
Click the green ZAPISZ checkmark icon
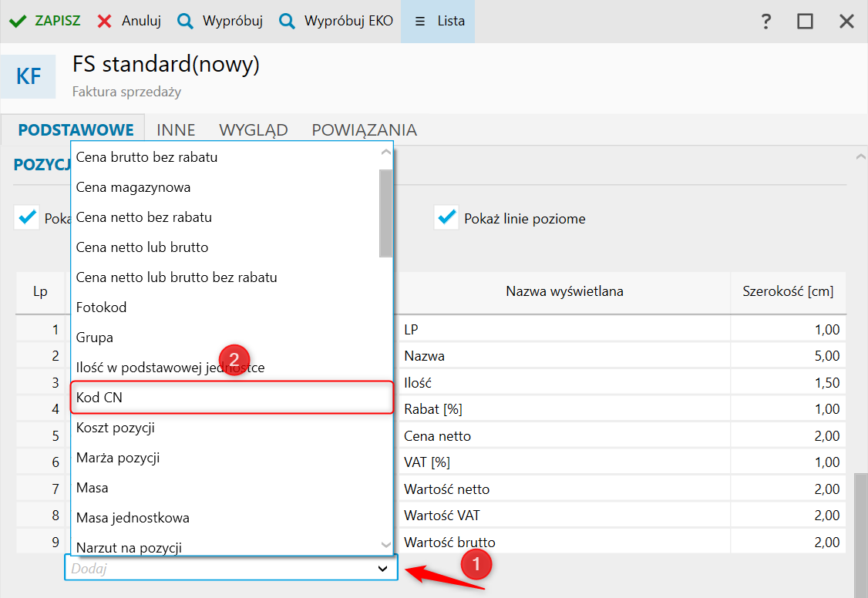point(18,21)
